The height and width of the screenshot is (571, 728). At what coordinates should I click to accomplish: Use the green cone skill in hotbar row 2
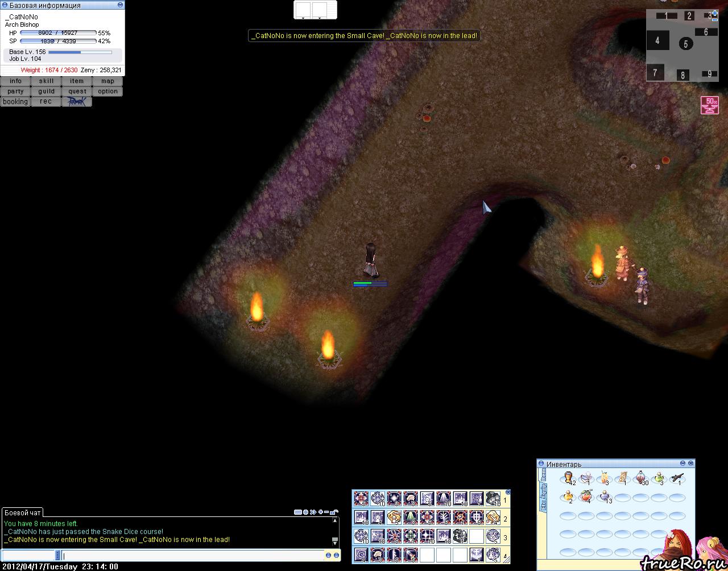pos(411,518)
